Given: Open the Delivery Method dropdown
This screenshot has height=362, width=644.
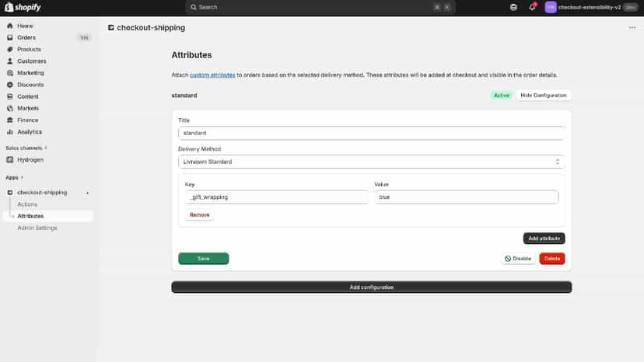Looking at the screenshot, I should pos(371,162).
